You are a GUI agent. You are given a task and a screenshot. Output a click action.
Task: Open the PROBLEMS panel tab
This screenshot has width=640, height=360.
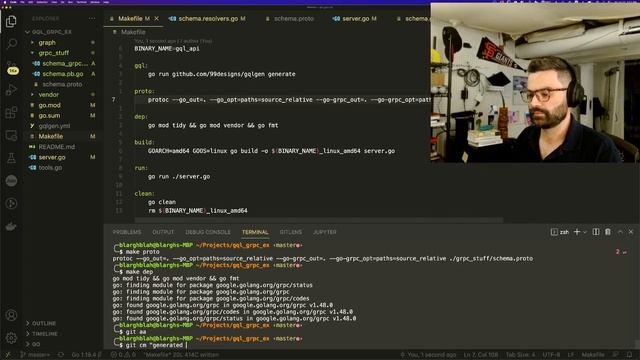127,232
